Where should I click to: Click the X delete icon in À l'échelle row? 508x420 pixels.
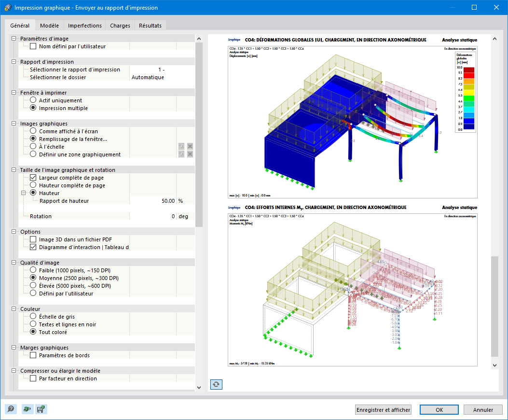(x=190, y=147)
